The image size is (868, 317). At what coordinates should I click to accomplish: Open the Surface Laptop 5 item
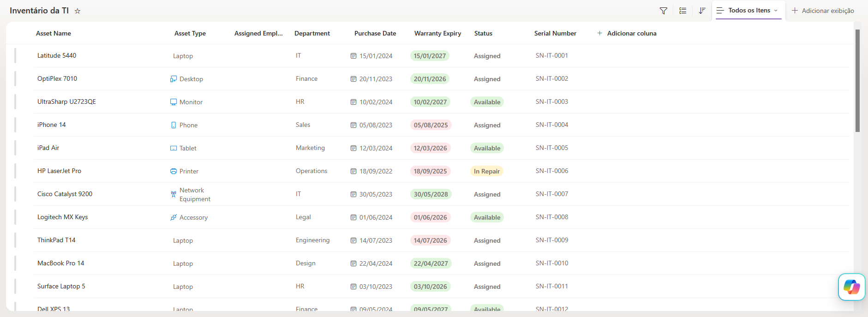pyautogui.click(x=61, y=286)
